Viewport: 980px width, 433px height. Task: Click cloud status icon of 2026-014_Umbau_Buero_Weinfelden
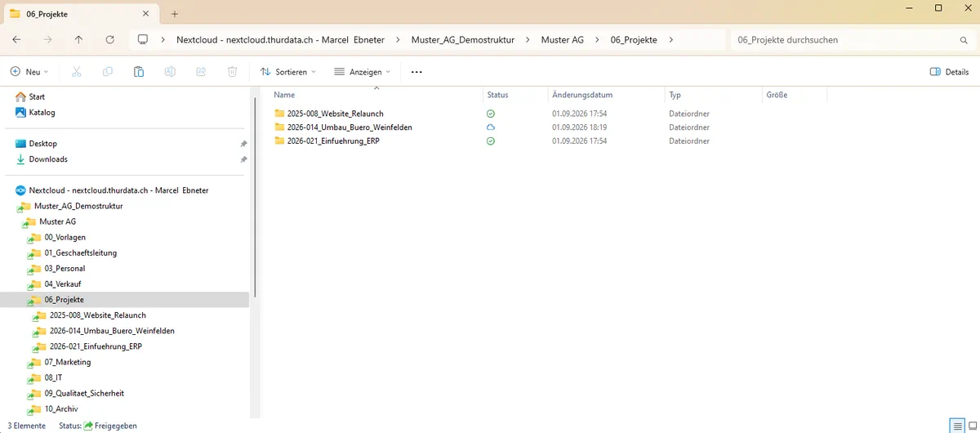(x=491, y=127)
